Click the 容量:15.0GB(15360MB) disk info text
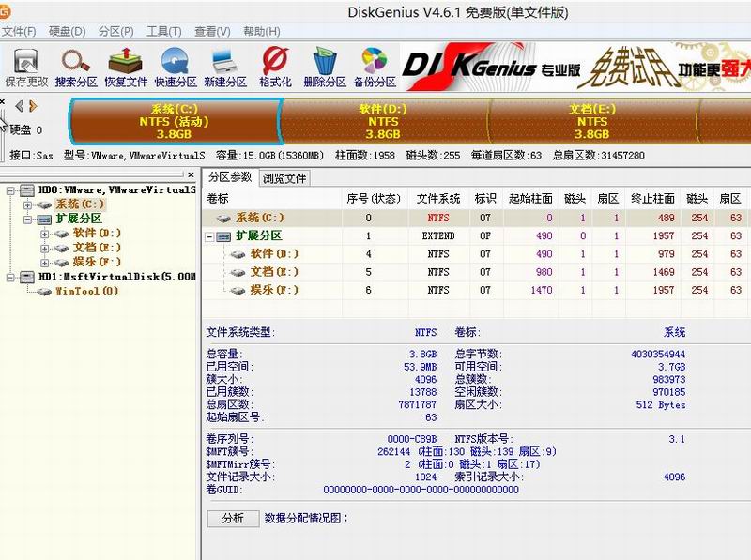Viewport: 751px width, 560px height. pos(269,156)
